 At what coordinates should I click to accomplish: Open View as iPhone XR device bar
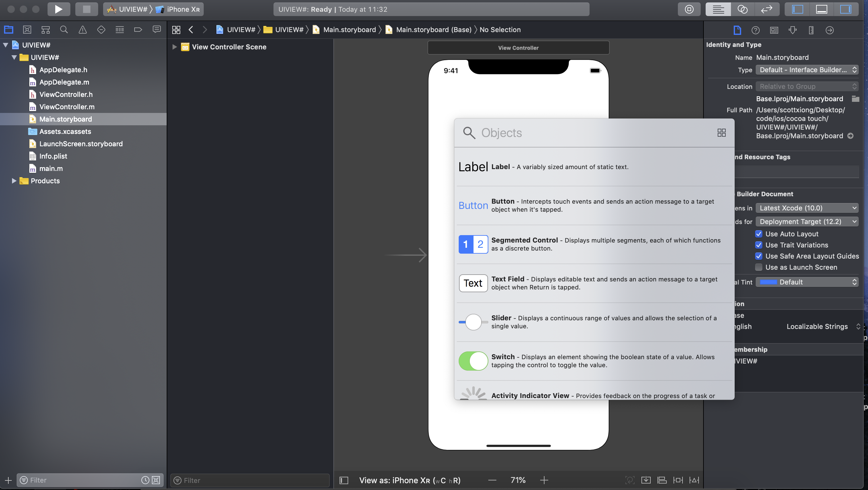point(410,480)
